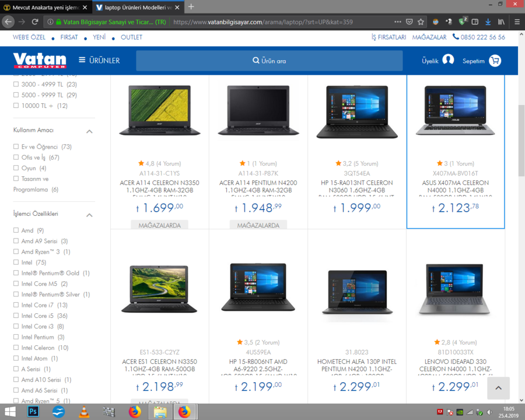Click the scroll-to-top arrow button
Screen dimensions: 525x420
(499, 388)
